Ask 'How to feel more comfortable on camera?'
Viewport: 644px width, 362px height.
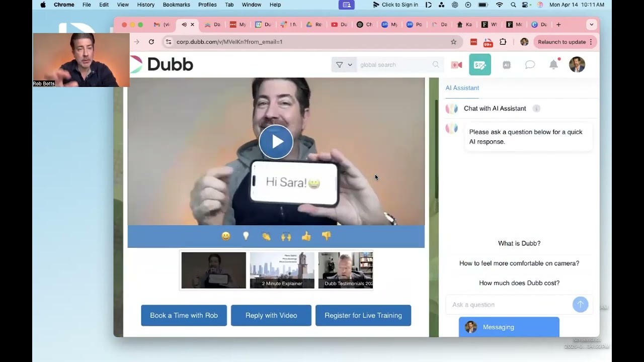point(519,263)
